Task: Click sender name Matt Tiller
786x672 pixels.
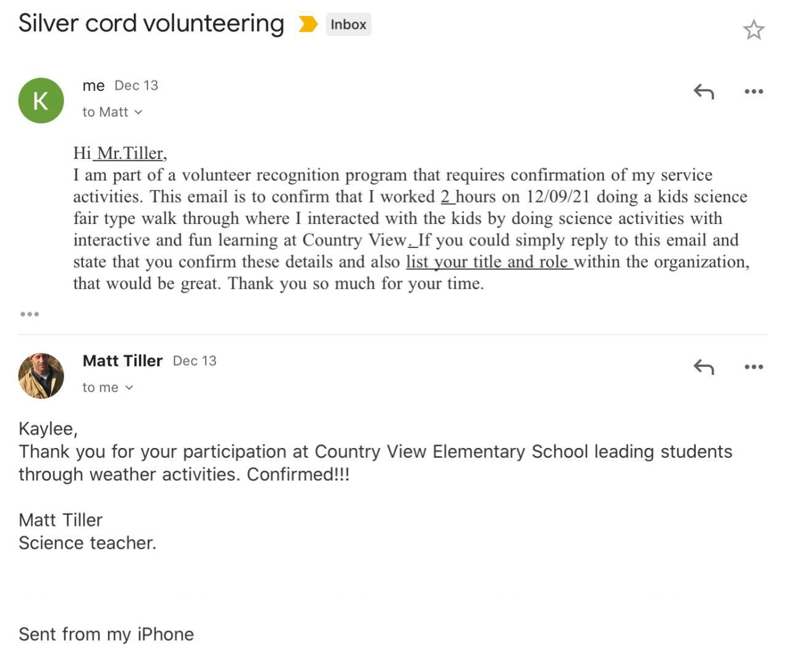Action: 123,361
